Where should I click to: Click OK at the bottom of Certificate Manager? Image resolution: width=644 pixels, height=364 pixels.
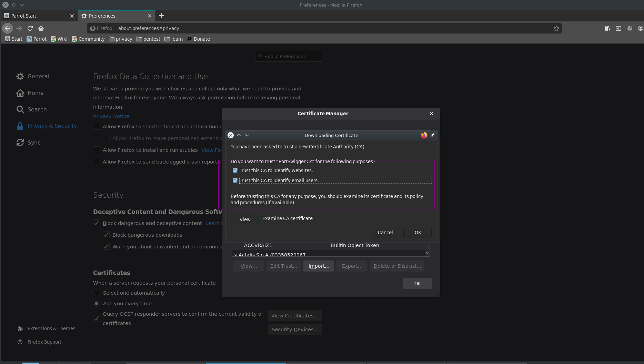point(417,284)
